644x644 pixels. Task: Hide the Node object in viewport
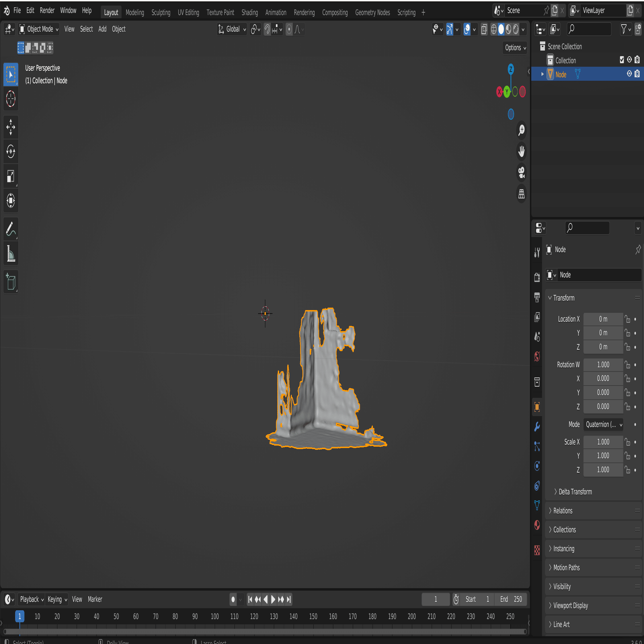(x=629, y=74)
